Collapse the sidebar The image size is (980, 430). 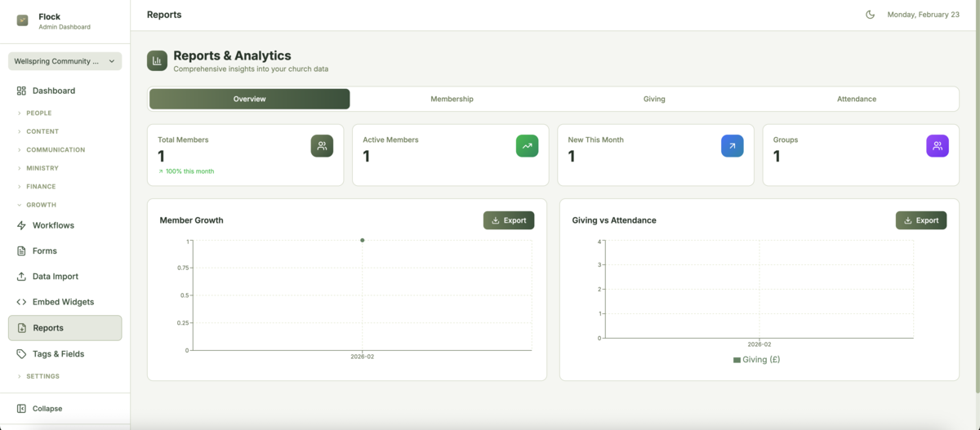pyautogui.click(x=65, y=408)
